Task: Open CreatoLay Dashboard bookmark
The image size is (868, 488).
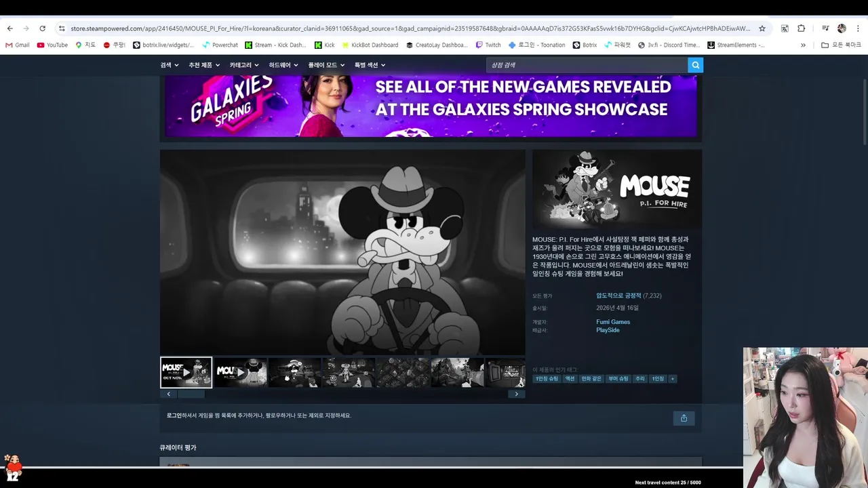Action: pyautogui.click(x=437, y=45)
